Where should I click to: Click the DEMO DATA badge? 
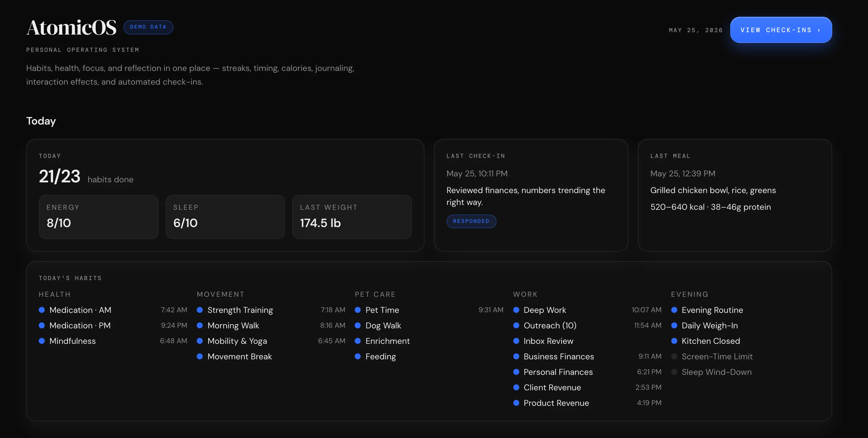point(148,27)
